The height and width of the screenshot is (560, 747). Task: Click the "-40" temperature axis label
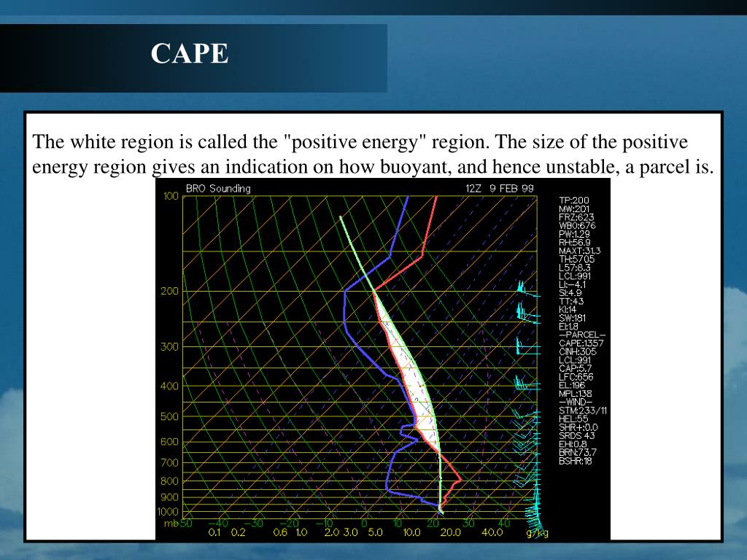(219, 524)
